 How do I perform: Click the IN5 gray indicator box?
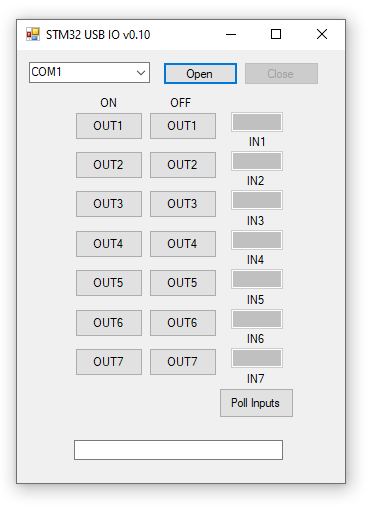coord(257,279)
